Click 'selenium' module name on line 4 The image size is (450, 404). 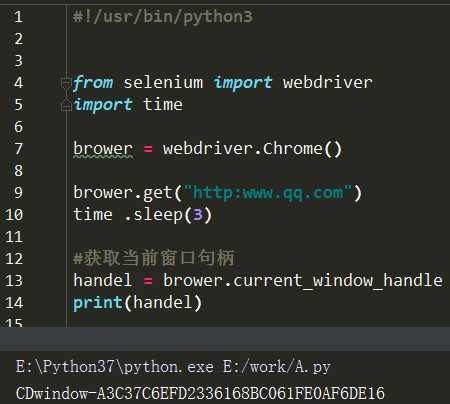163,82
